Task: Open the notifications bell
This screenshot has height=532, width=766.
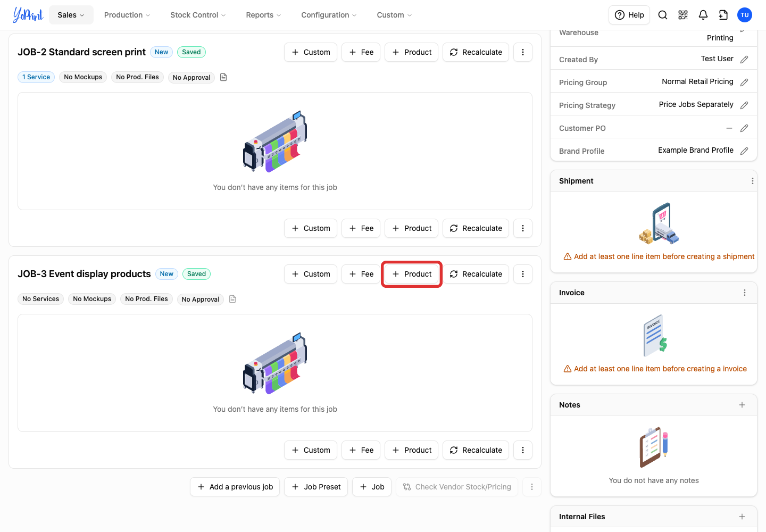Action: (703, 15)
